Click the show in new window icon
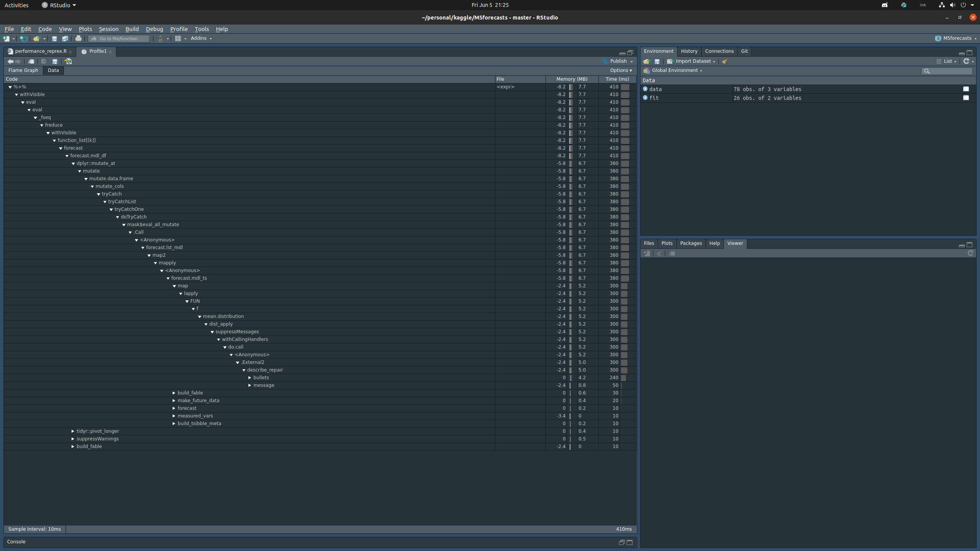 pos(31,61)
